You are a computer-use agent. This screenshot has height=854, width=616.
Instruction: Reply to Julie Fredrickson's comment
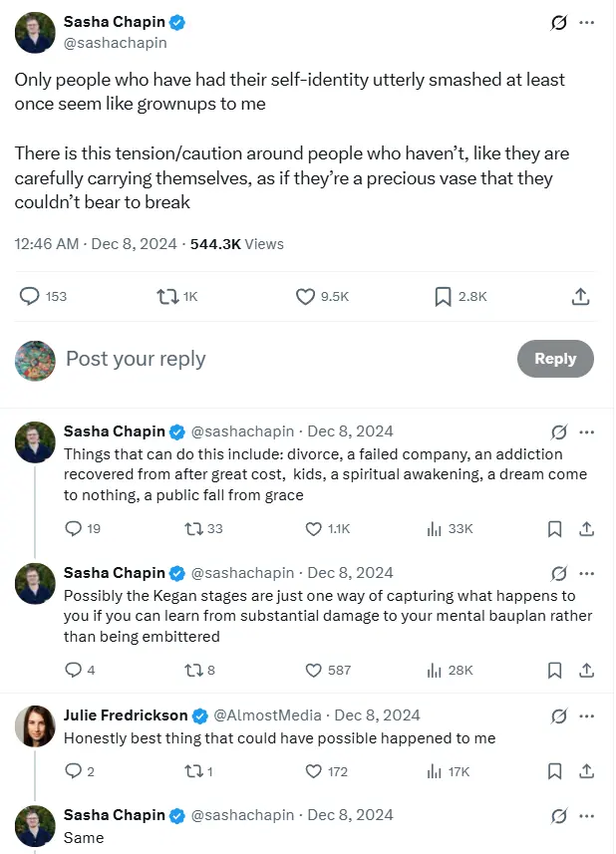tap(73, 770)
